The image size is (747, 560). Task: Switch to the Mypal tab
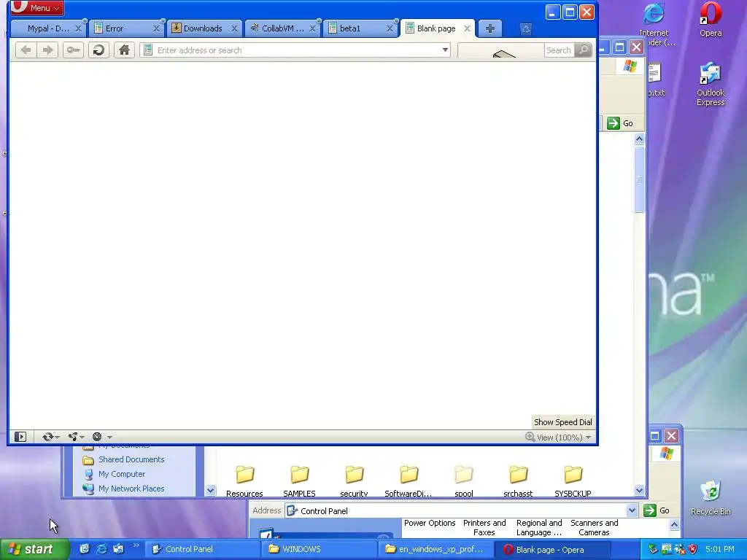(x=47, y=28)
